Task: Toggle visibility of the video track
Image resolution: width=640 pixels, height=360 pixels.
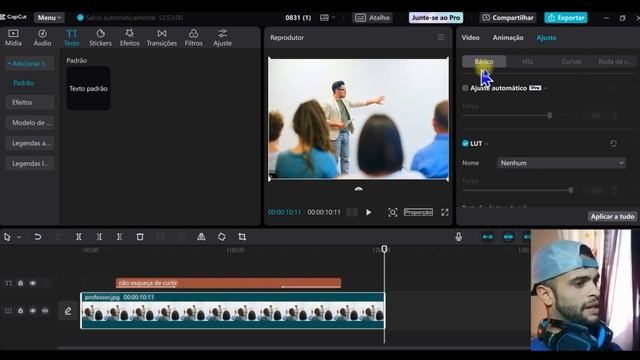Action: click(33, 311)
